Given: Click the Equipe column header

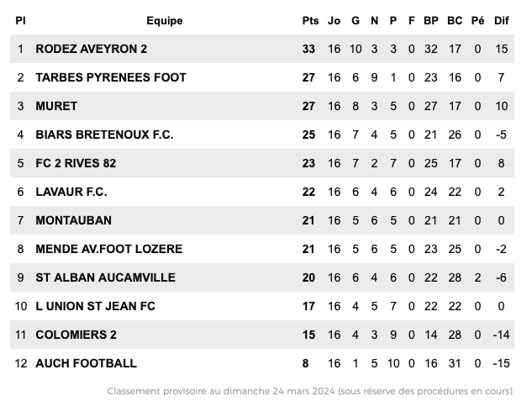Looking at the screenshot, I should (x=164, y=20).
